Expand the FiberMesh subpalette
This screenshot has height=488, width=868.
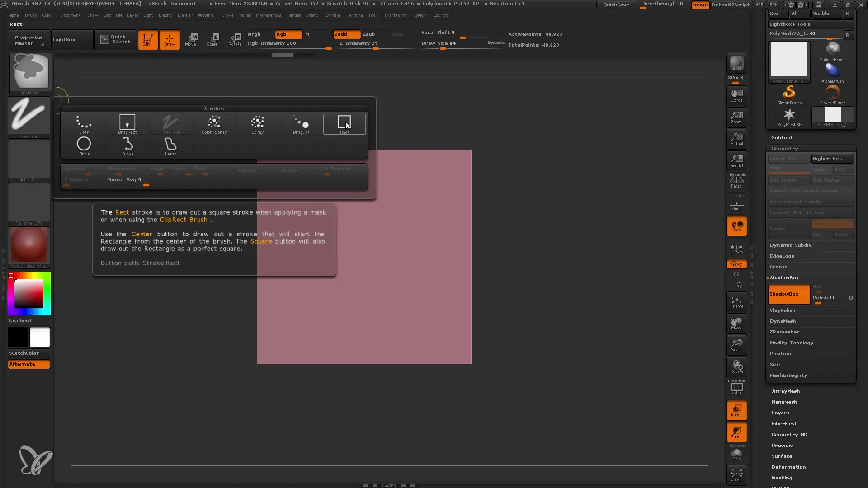[x=784, y=424]
